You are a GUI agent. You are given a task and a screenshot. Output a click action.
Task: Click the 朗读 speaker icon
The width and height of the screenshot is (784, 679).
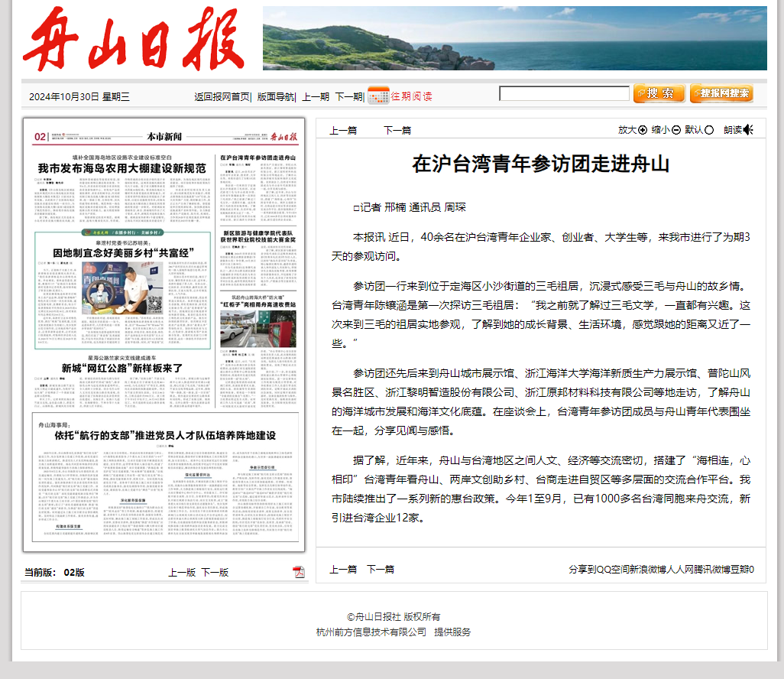748,130
